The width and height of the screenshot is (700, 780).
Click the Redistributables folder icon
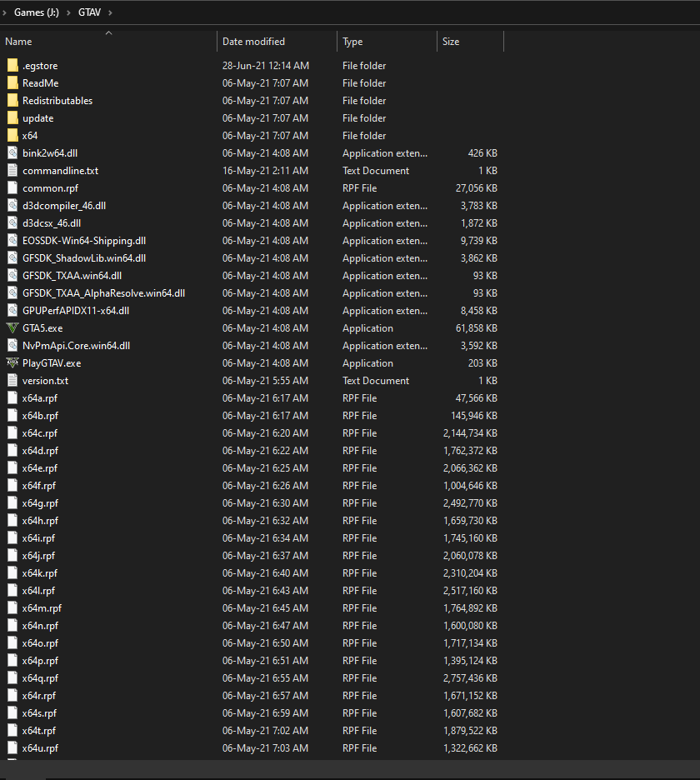(13, 101)
